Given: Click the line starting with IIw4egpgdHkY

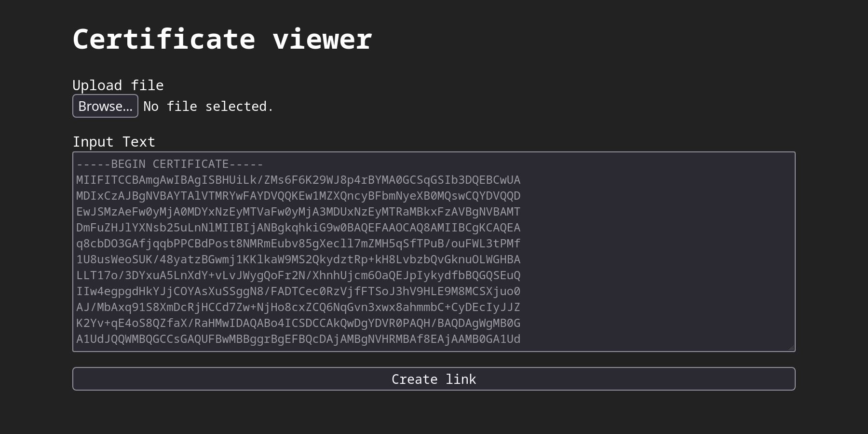Looking at the screenshot, I should click(x=298, y=291).
